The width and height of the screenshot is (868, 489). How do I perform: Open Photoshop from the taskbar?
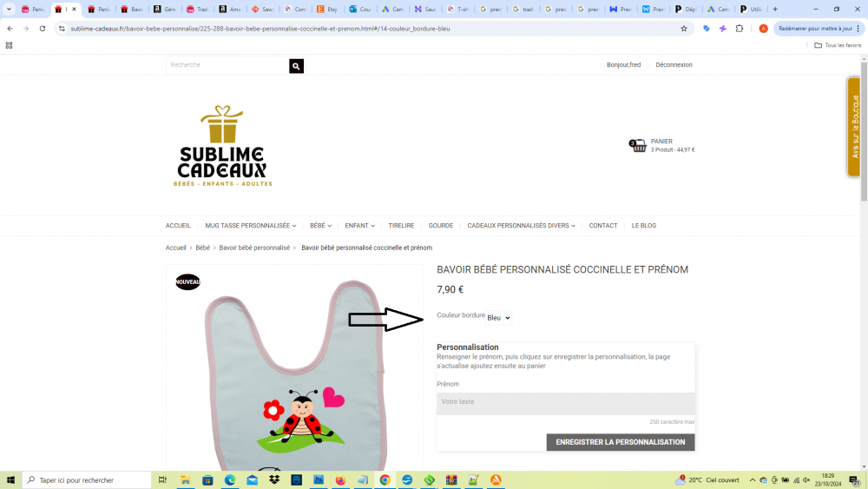point(319,480)
